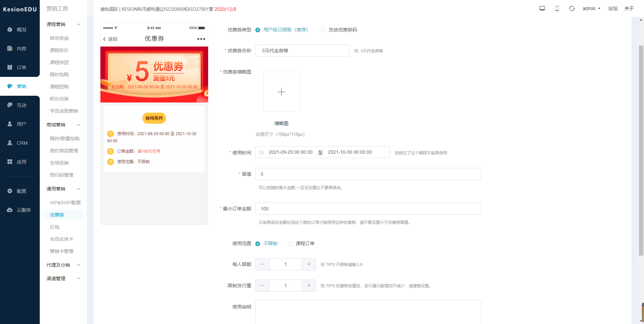
Task: Open the 限时/限量抢购 menu item
Action: 65,139
